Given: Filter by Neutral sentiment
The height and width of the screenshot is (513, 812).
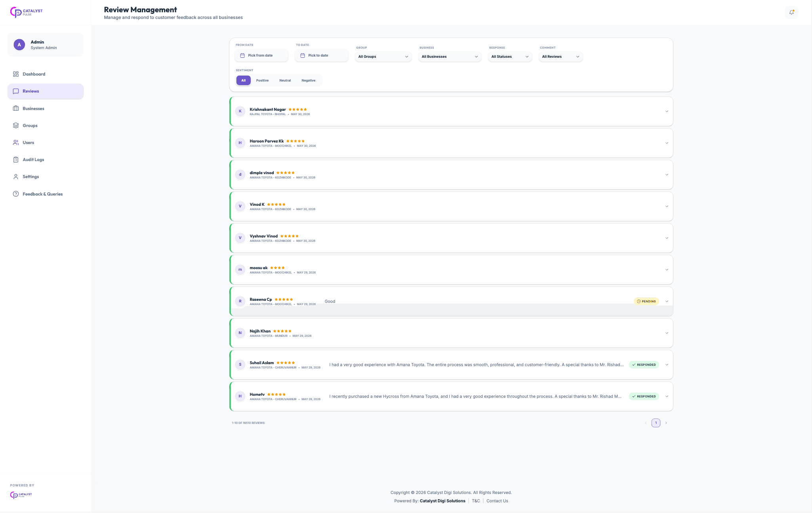Looking at the screenshot, I should (x=285, y=80).
